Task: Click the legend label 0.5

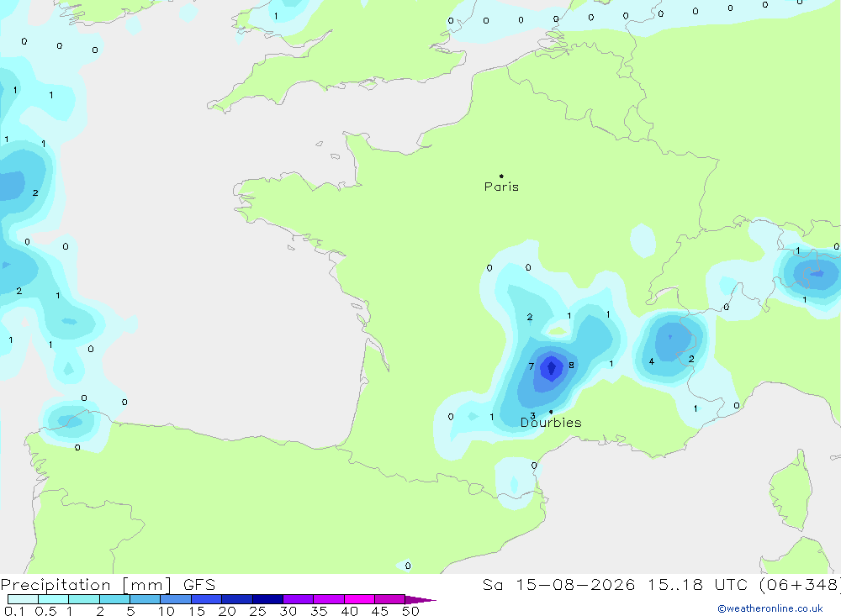Action: (45, 611)
